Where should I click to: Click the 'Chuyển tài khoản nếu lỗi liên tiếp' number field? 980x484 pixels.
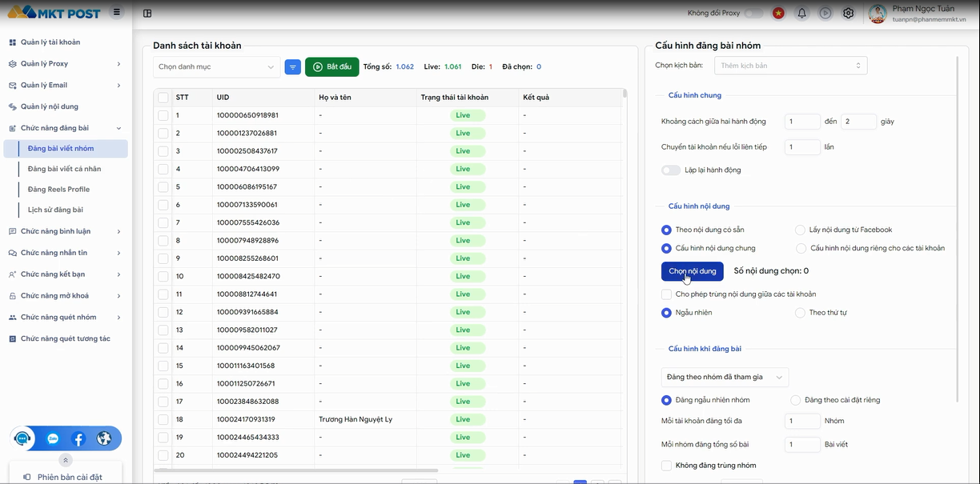click(802, 147)
